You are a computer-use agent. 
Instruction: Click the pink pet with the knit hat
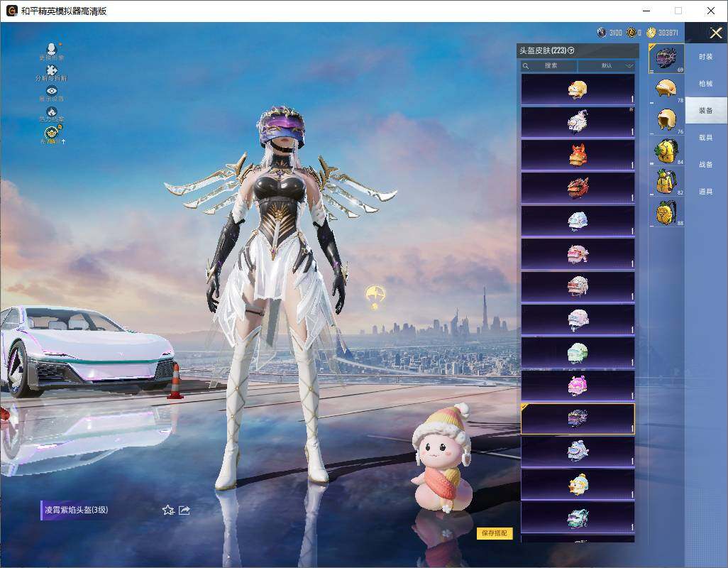443,457
